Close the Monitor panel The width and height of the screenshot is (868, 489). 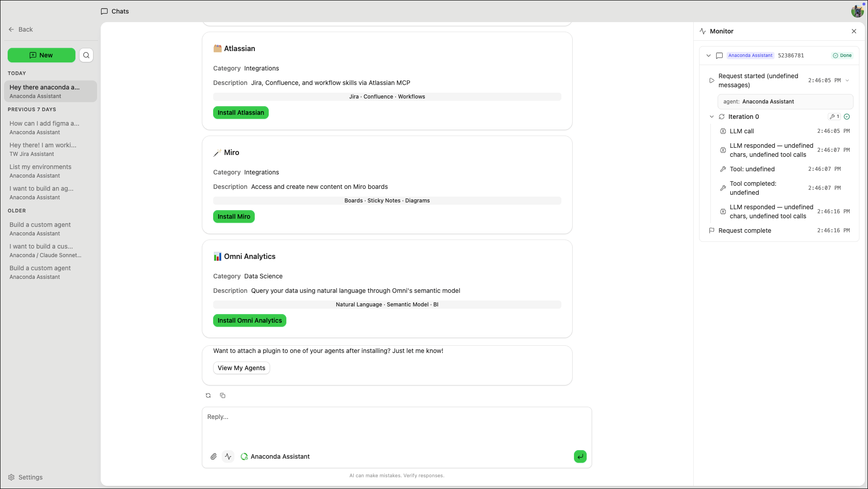[854, 31]
